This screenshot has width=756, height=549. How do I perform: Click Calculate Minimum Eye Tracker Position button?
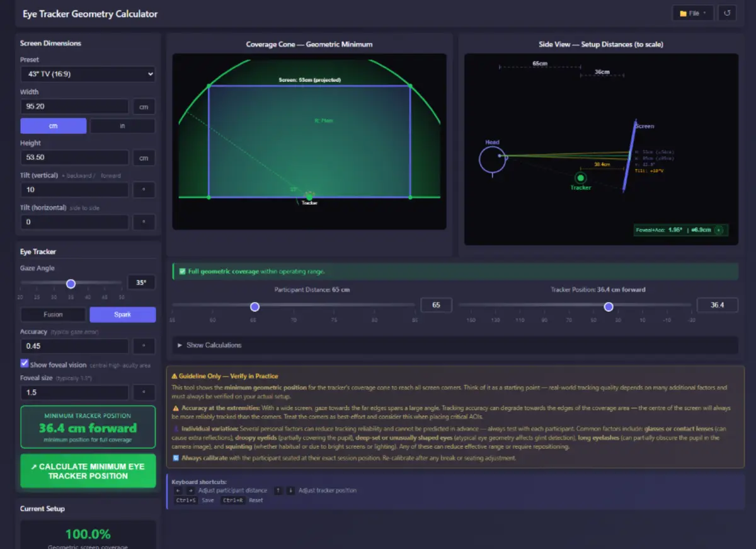tap(88, 471)
